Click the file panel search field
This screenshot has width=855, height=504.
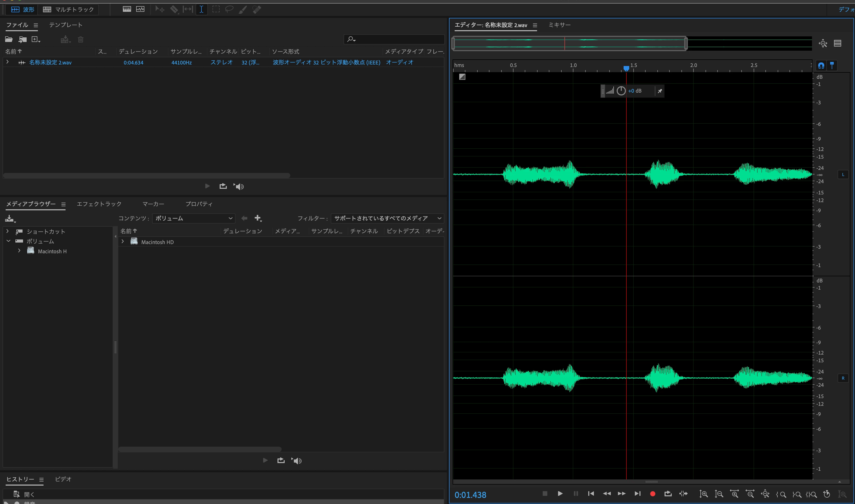(x=398, y=39)
